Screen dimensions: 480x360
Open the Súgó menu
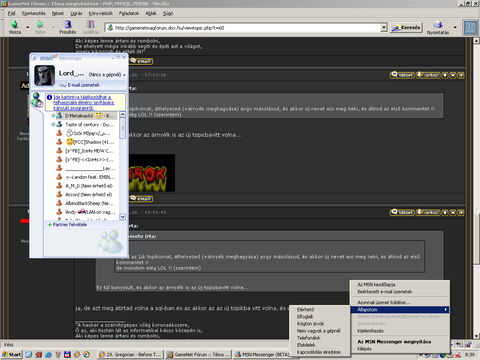point(168,13)
